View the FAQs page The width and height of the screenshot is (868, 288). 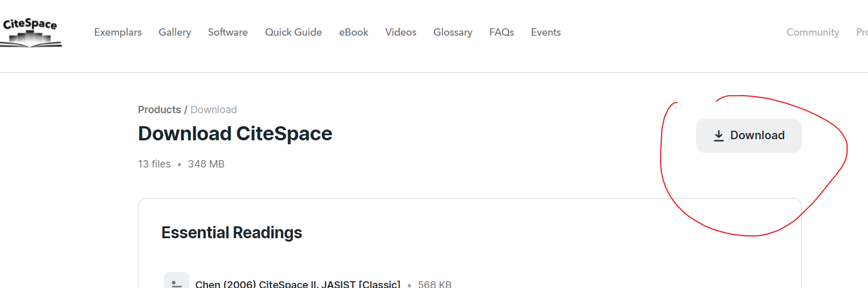pyautogui.click(x=502, y=32)
